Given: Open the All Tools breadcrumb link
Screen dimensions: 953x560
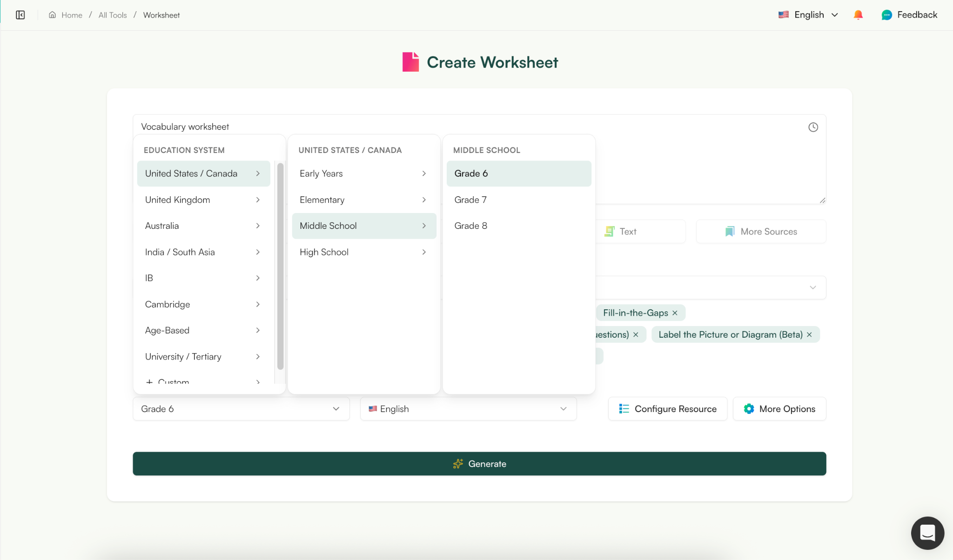Looking at the screenshot, I should coord(112,14).
